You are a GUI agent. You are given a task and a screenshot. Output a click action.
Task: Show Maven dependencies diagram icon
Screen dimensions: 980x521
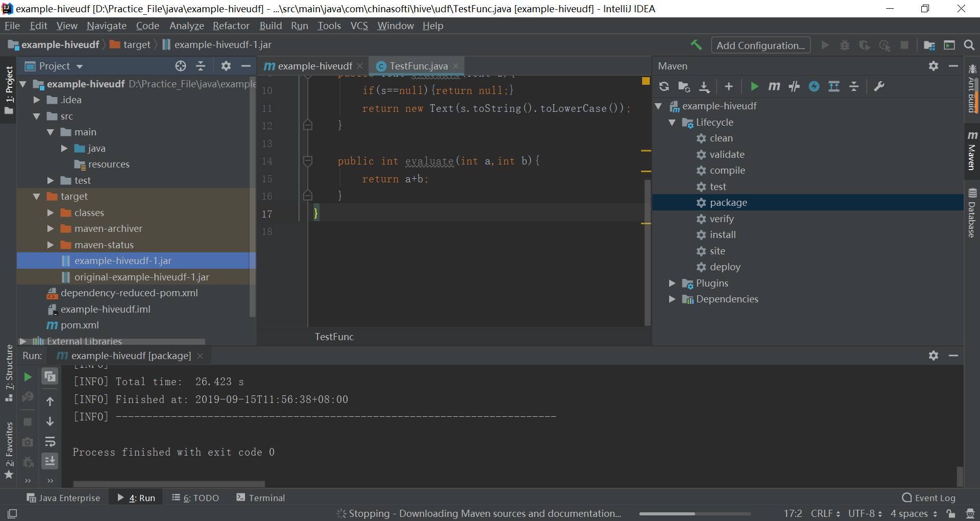pyautogui.click(x=834, y=86)
